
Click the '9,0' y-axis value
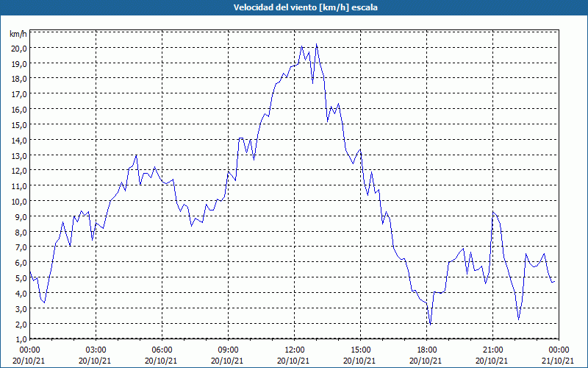[x=21, y=217]
